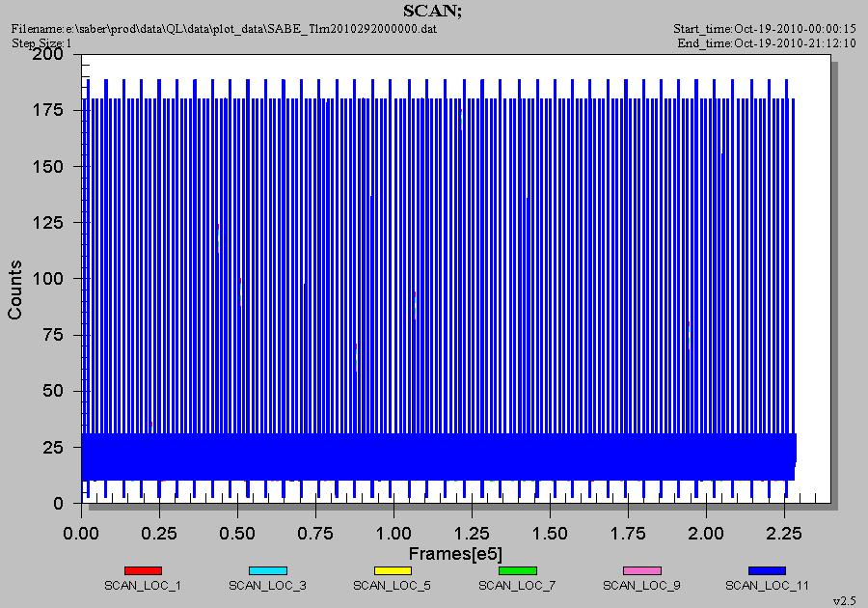868x608 pixels.
Task: Click the pink SCAN_LOC_9 legend swatch
Action: (x=642, y=570)
